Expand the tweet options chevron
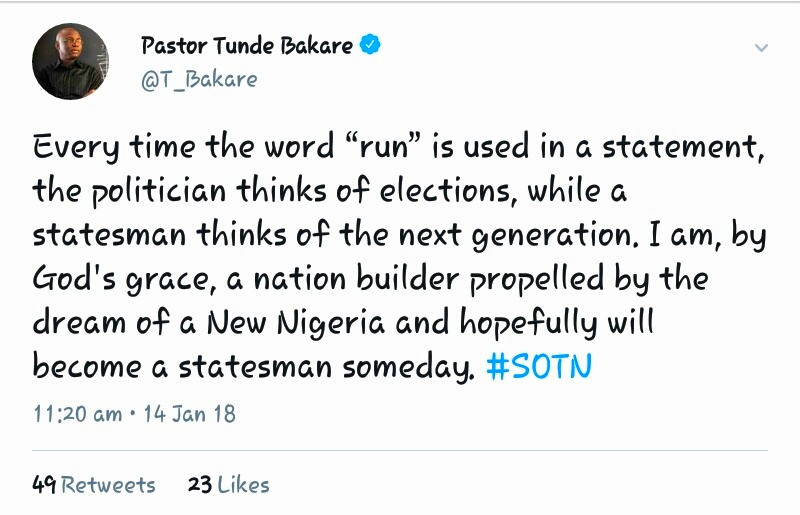The image size is (800, 515). click(761, 48)
